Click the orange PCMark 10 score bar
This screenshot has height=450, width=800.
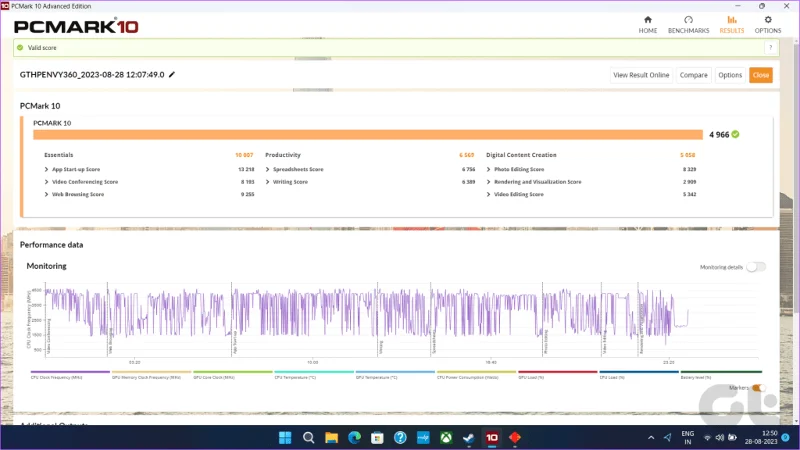[x=368, y=135]
